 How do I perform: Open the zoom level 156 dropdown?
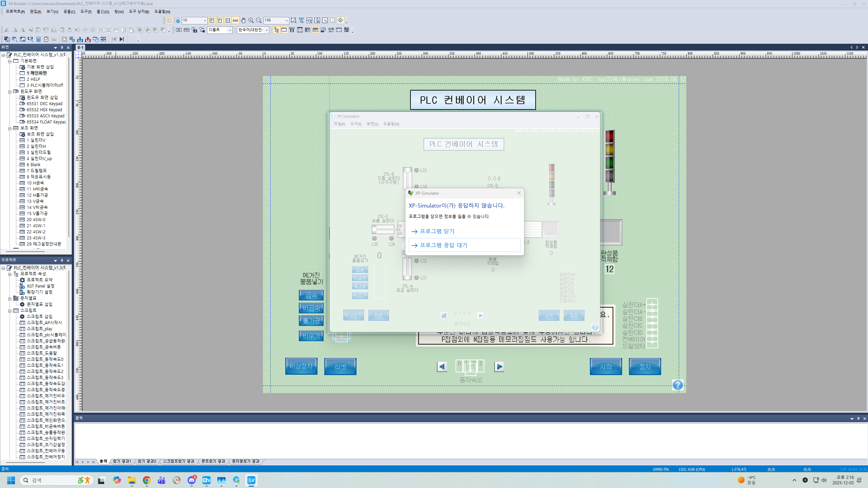click(x=287, y=21)
